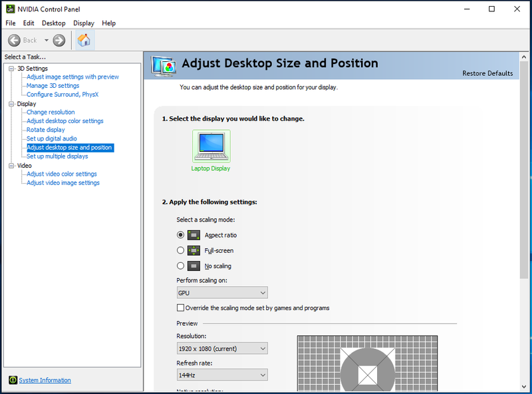Image resolution: width=532 pixels, height=394 pixels.
Task: Click the Forward arrow button
Action: point(59,41)
